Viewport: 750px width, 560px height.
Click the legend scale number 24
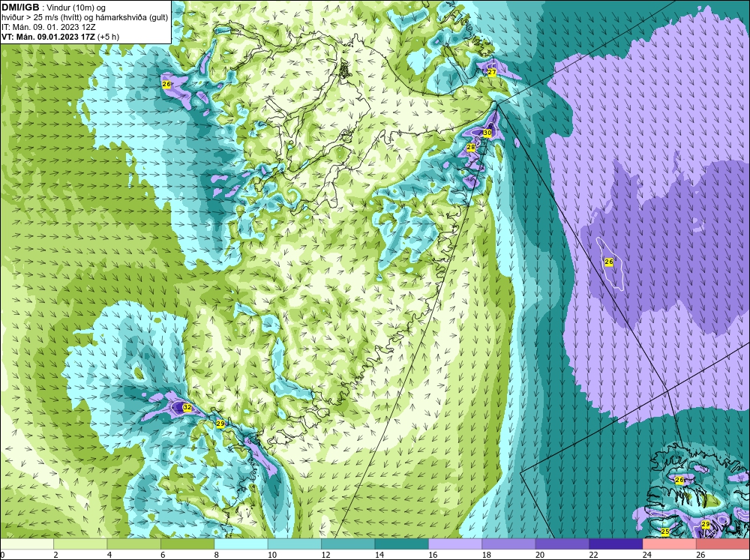tap(647, 555)
